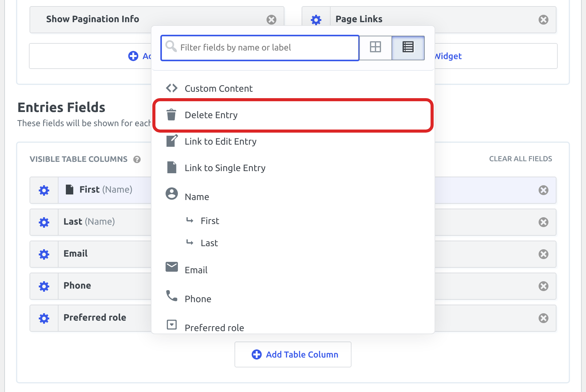Click the Add Table Column button
Image resolution: width=586 pixels, height=392 pixels.
coord(293,354)
